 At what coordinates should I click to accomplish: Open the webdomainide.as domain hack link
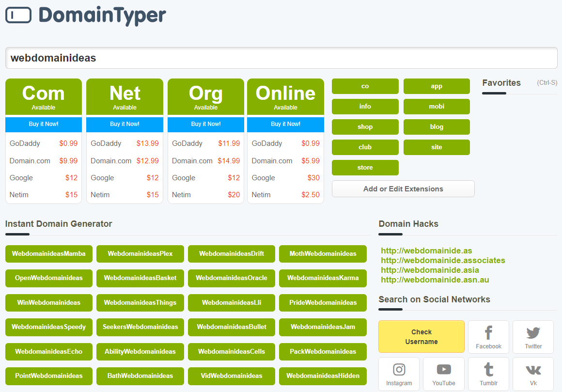pos(426,251)
